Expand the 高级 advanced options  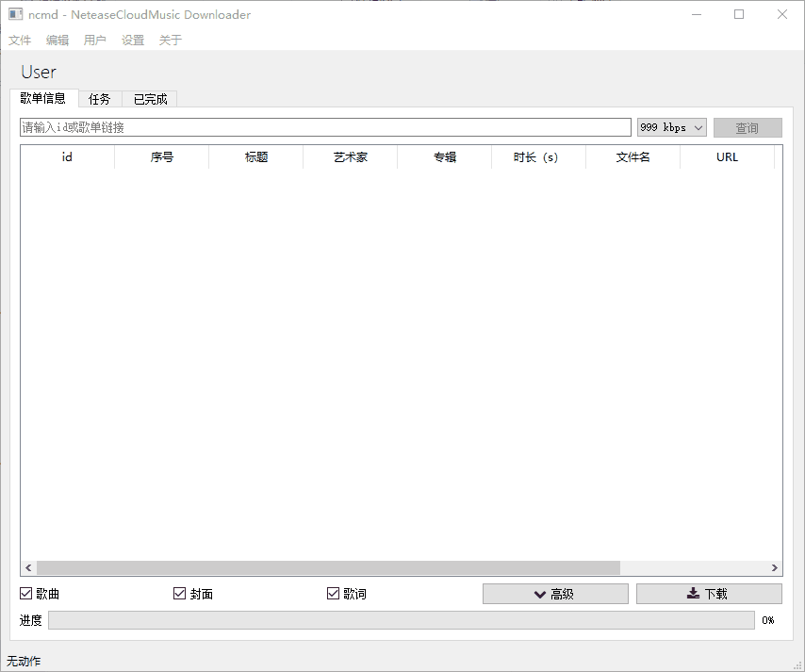click(555, 593)
